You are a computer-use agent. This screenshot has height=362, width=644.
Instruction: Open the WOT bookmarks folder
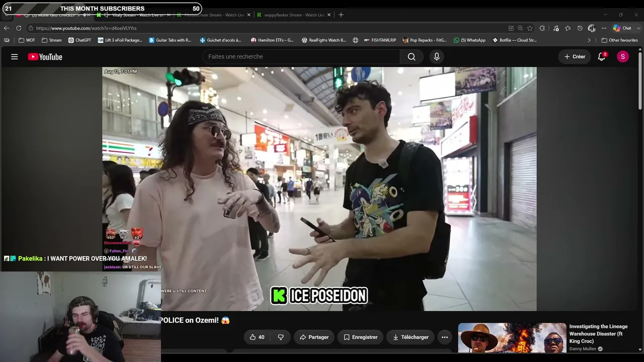click(27, 40)
